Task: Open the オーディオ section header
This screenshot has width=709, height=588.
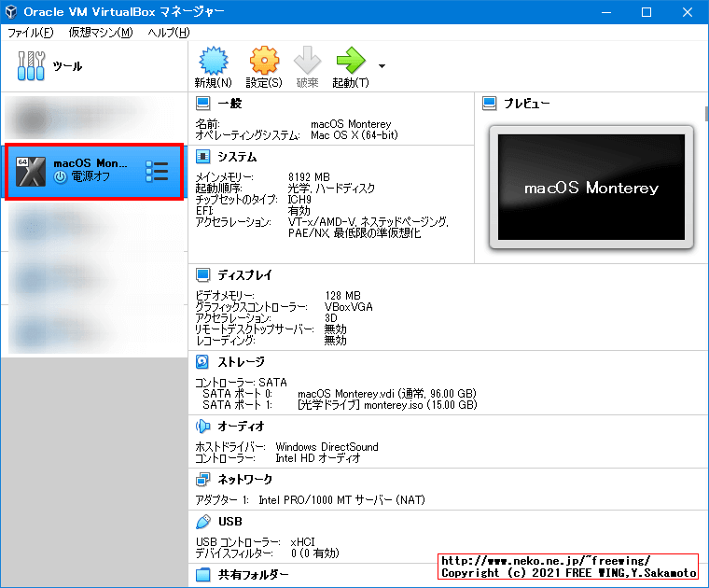Action: tap(241, 427)
